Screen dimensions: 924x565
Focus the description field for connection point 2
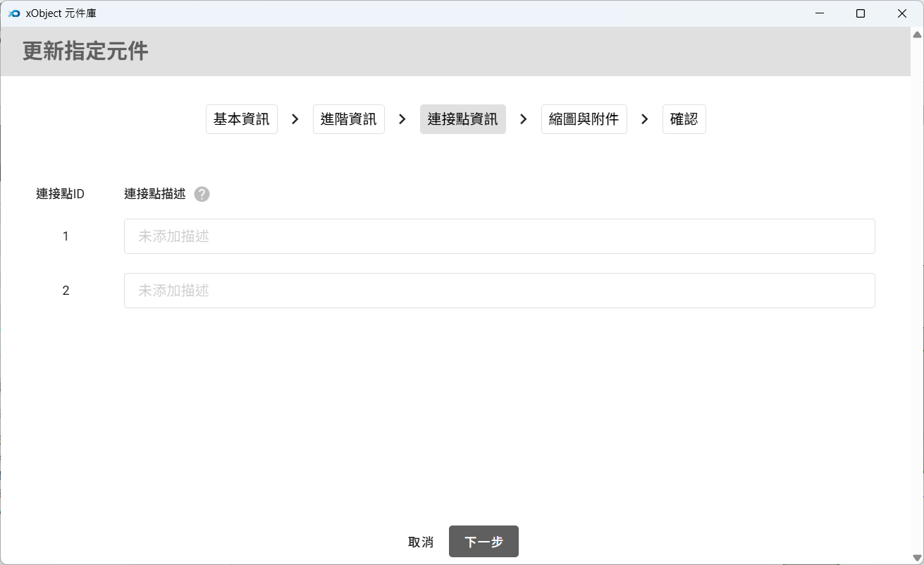[x=499, y=291]
